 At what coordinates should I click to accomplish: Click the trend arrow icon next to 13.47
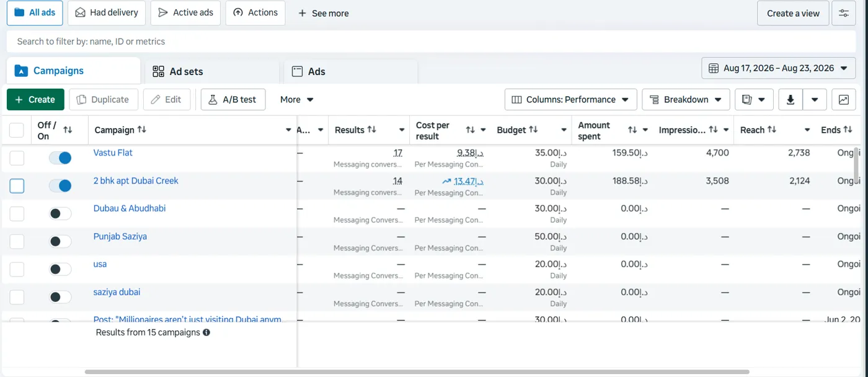(x=446, y=181)
